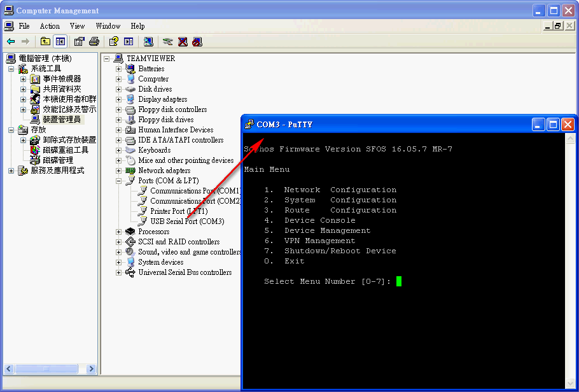The image size is (579, 392).
Task: Click the Update driver toolbar icon
Action: [167, 42]
